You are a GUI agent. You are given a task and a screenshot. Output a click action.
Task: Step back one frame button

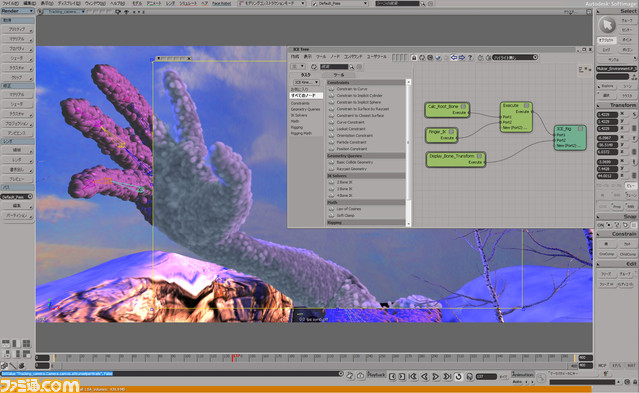click(x=392, y=376)
